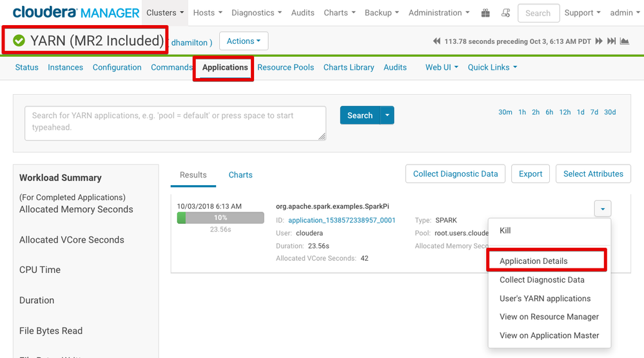Set time range to 1h
Screen dimensions: 644x358
pyautogui.click(x=522, y=112)
